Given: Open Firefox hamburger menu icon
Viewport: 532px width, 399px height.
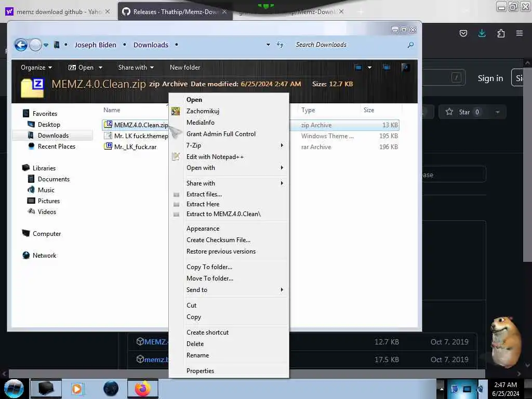Looking at the screenshot, I should tap(520, 33).
